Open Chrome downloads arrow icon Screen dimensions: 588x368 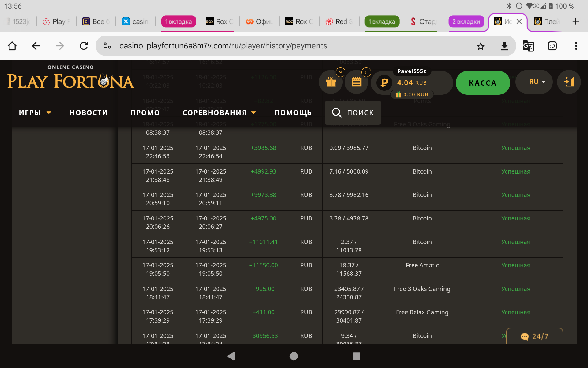click(504, 46)
